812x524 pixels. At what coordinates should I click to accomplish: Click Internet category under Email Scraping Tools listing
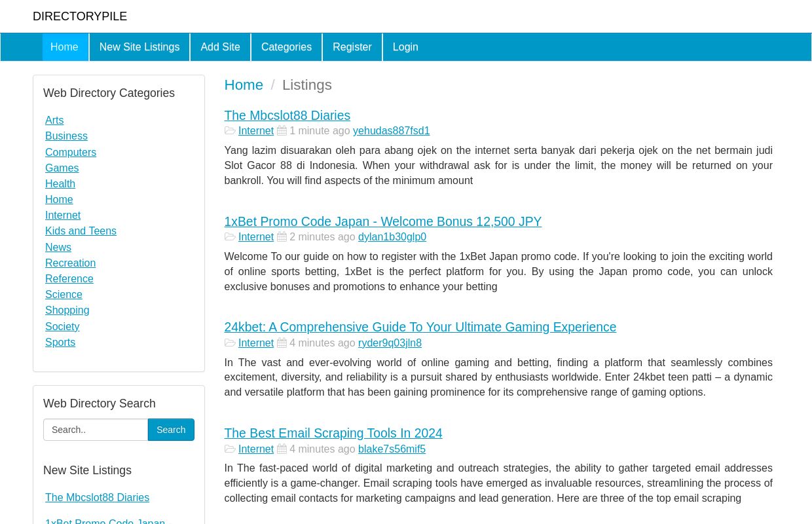tap(256, 449)
